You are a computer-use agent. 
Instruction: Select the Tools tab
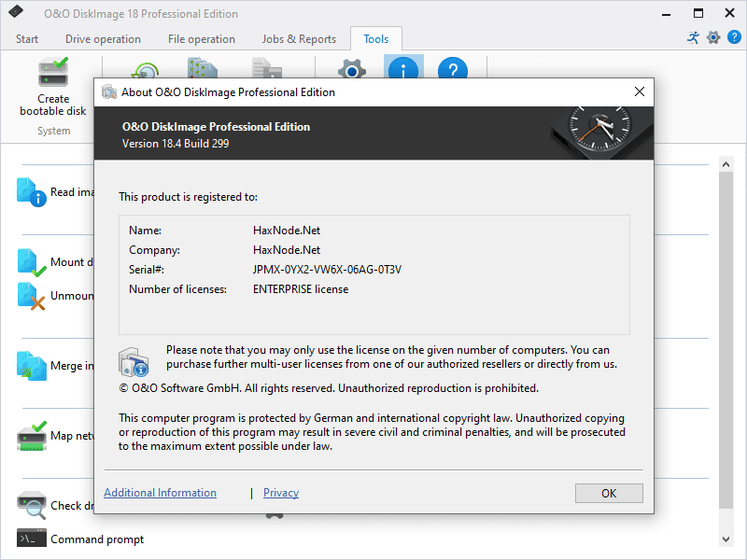click(x=376, y=39)
